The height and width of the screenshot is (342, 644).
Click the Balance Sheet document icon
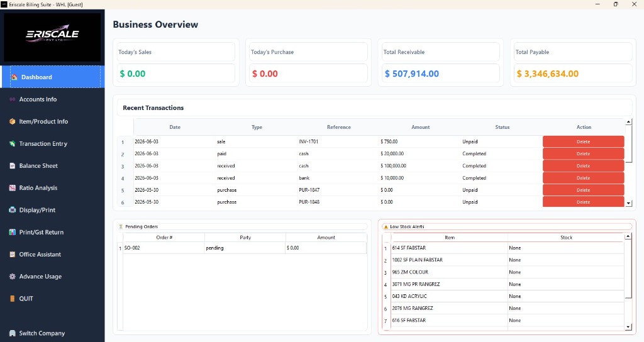13,166
